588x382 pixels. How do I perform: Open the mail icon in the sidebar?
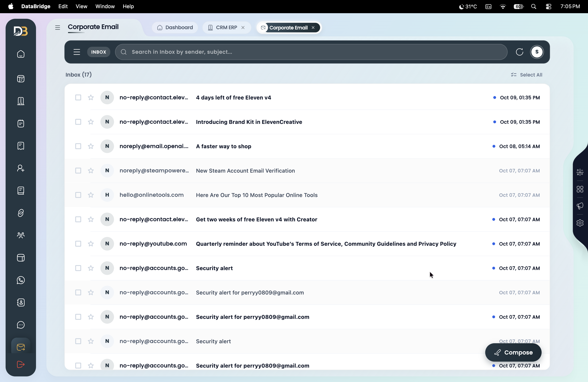click(x=21, y=347)
